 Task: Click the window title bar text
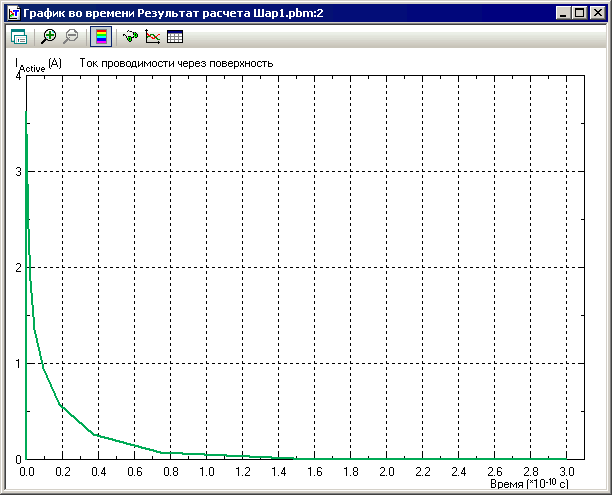[x=173, y=13]
